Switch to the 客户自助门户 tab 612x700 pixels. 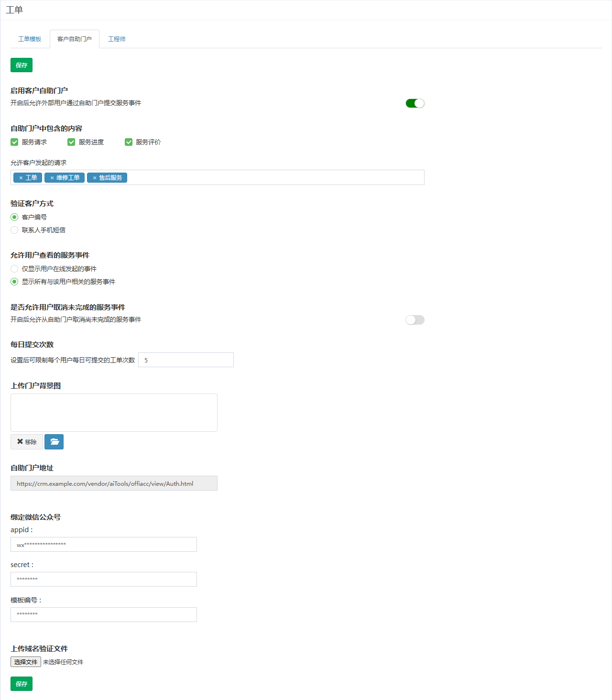(x=75, y=39)
